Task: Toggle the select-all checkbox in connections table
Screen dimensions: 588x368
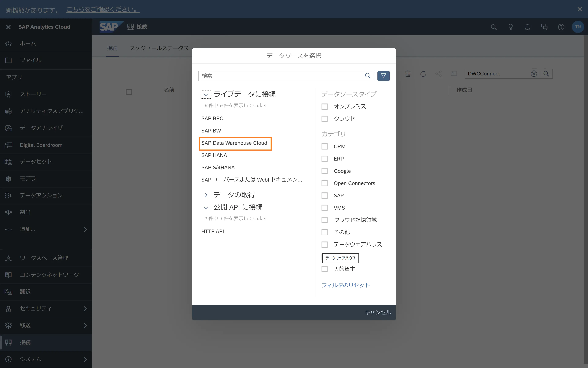Action: pyautogui.click(x=129, y=92)
